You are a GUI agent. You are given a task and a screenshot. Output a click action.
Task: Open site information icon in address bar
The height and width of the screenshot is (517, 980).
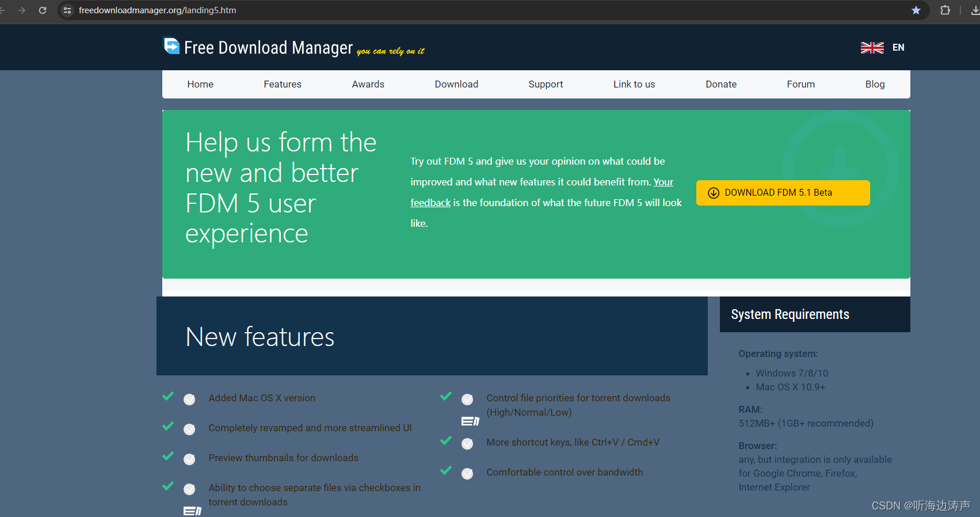click(x=67, y=10)
